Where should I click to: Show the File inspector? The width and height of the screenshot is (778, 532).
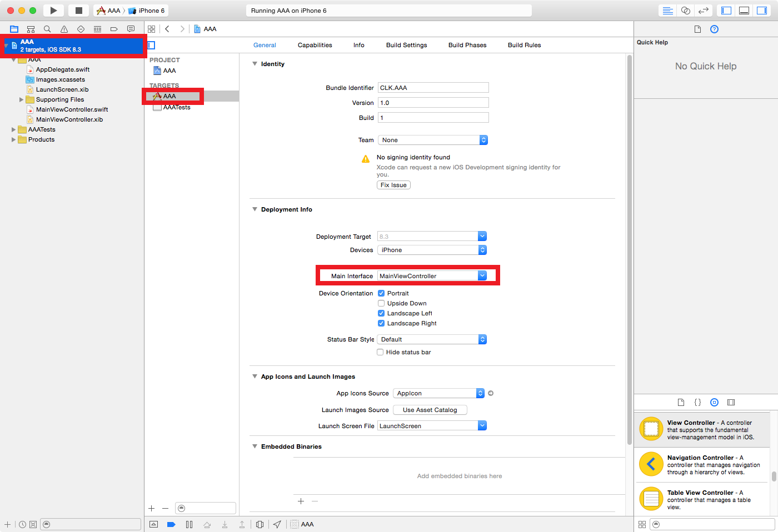pyautogui.click(x=697, y=29)
